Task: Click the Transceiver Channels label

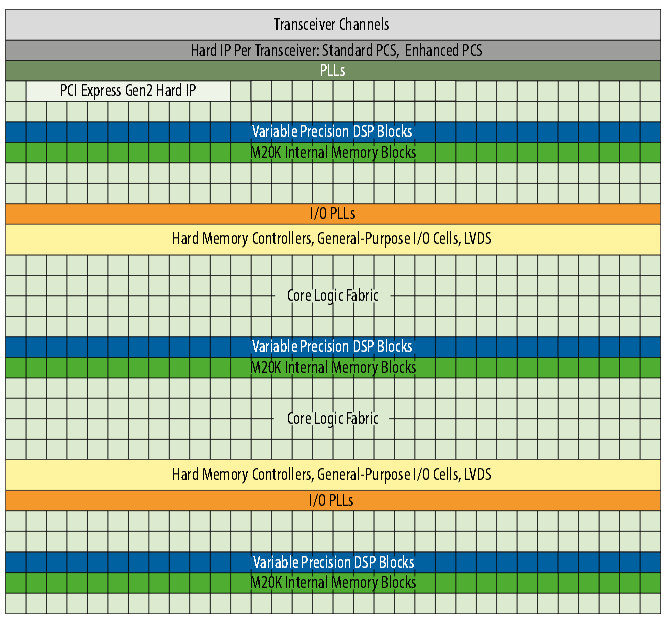Action: tap(331, 24)
